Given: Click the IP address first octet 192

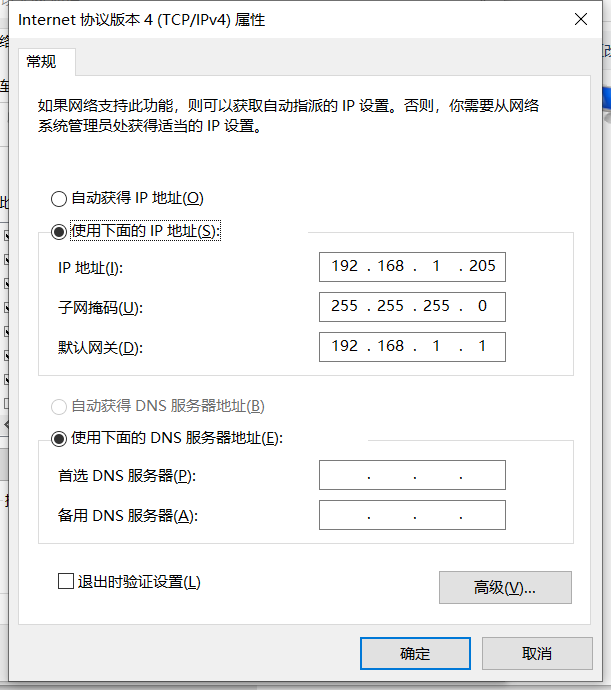Looking at the screenshot, I should 345,266.
